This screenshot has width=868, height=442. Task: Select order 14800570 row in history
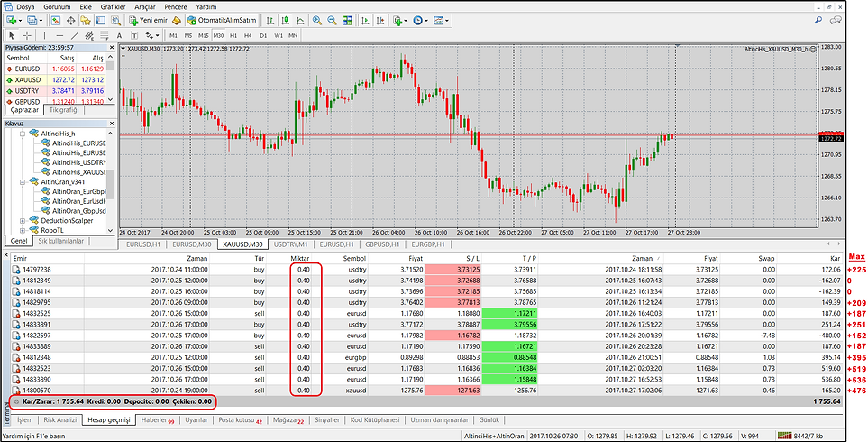pos(427,391)
